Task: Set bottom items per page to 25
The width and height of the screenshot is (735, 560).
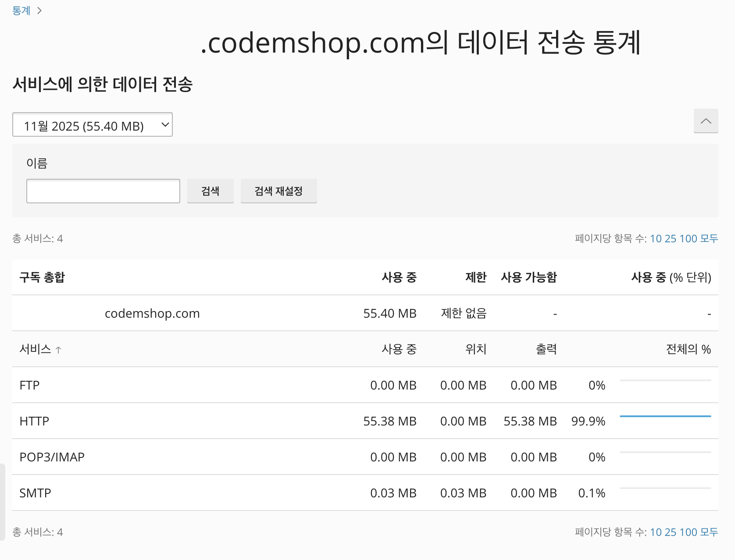Action: [670, 532]
